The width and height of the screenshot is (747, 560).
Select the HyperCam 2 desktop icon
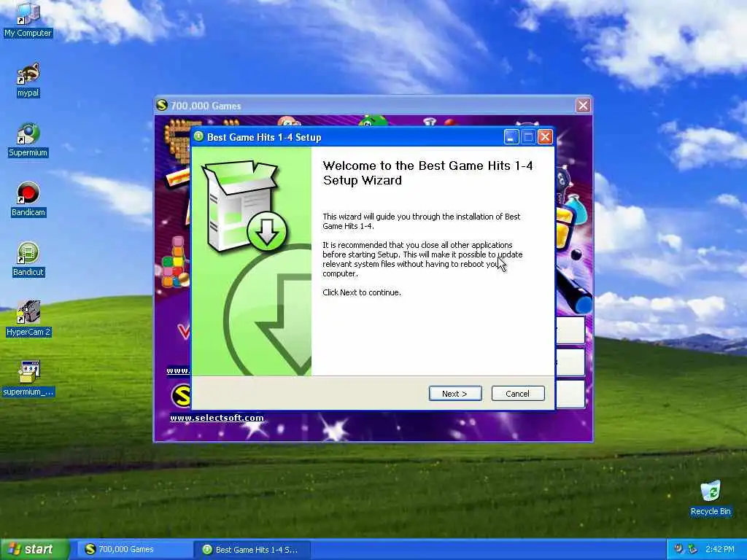28,319
